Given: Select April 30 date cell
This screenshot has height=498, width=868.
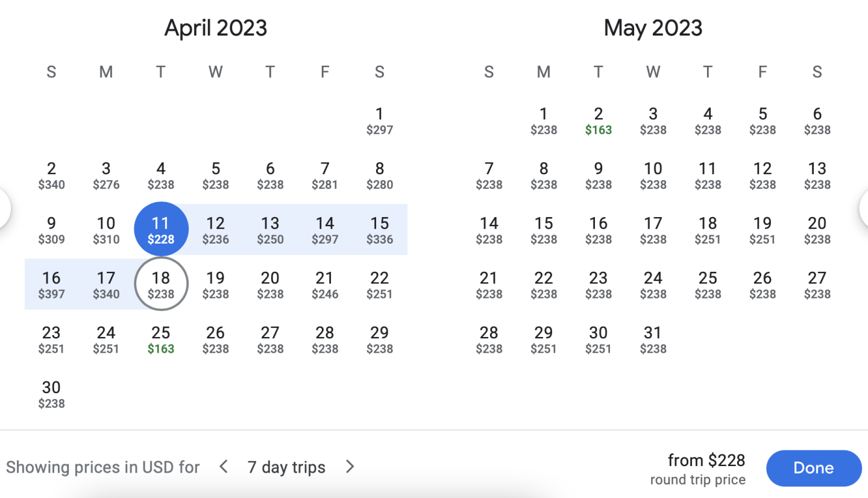Looking at the screenshot, I should (51, 394).
